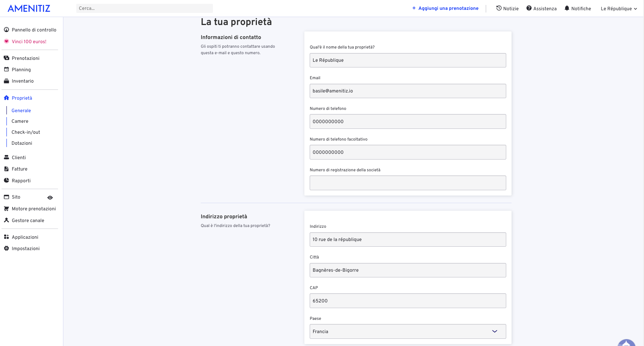Image resolution: width=644 pixels, height=346 pixels.
Task: Select the heart icon next to Vinci 100 euros
Action: [x=6, y=41]
